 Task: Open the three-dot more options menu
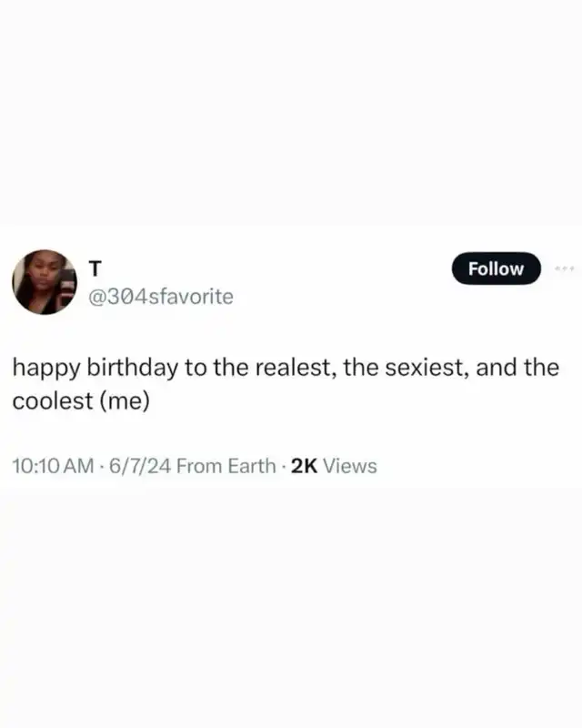click(565, 268)
